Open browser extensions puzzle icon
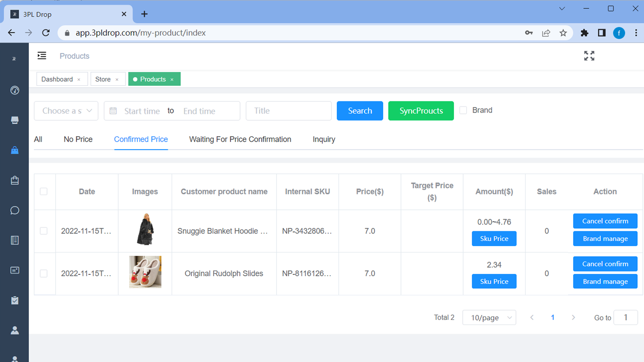 (584, 33)
